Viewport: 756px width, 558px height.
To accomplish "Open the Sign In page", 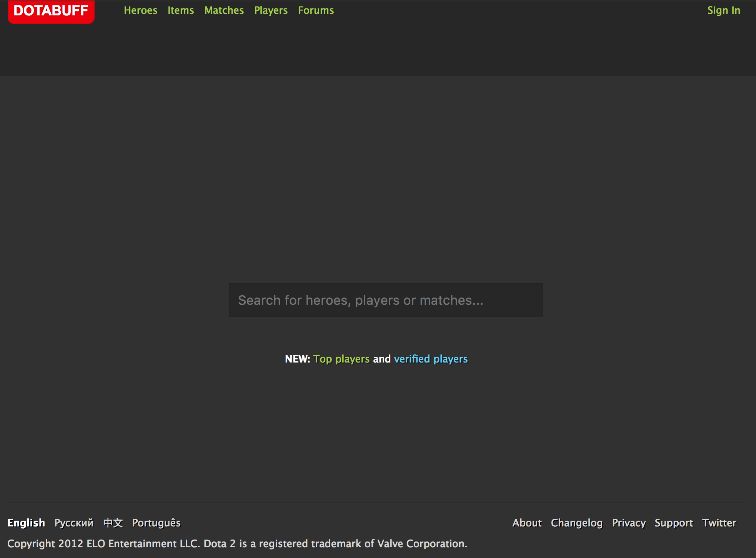I will pos(724,10).
